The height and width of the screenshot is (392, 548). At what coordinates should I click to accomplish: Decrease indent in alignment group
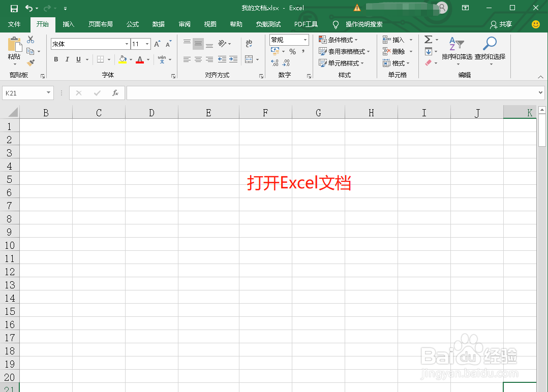coord(222,59)
